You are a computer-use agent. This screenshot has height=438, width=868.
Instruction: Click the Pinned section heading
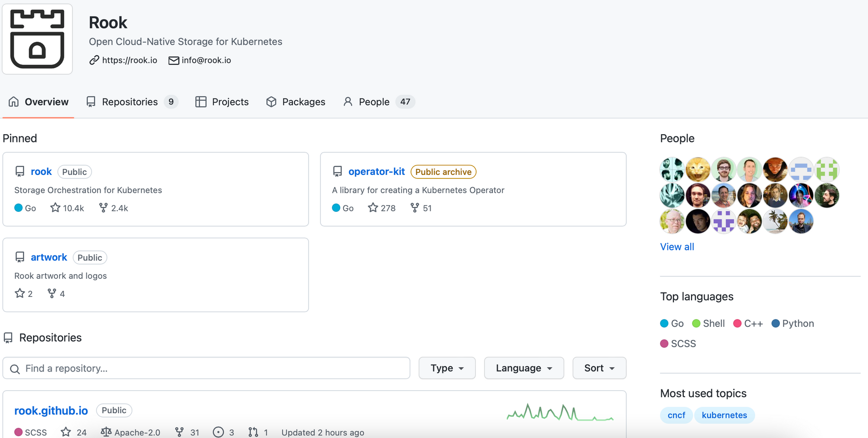tap(20, 138)
